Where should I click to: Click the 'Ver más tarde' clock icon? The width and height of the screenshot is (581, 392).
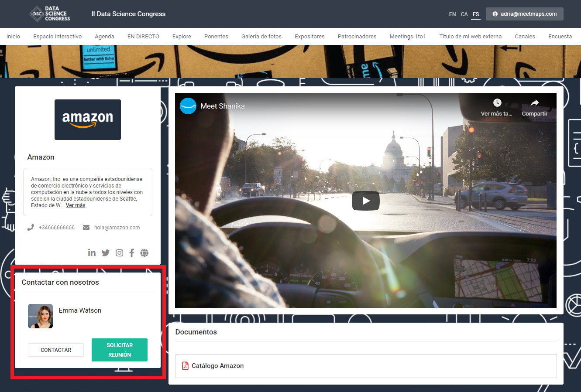(x=497, y=103)
